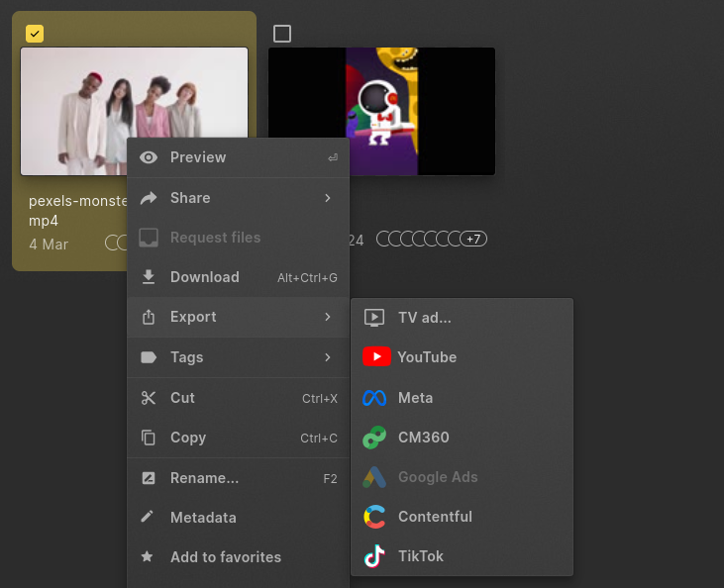Expand the Tags submenu chevron
724x588 pixels.
click(x=328, y=357)
